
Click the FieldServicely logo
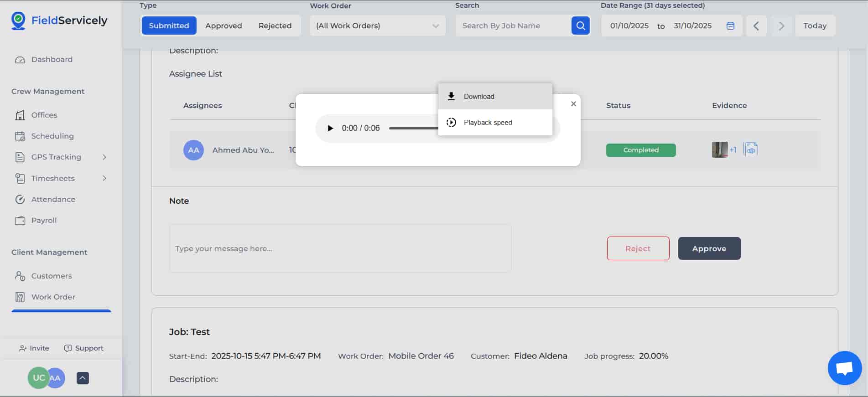[59, 21]
